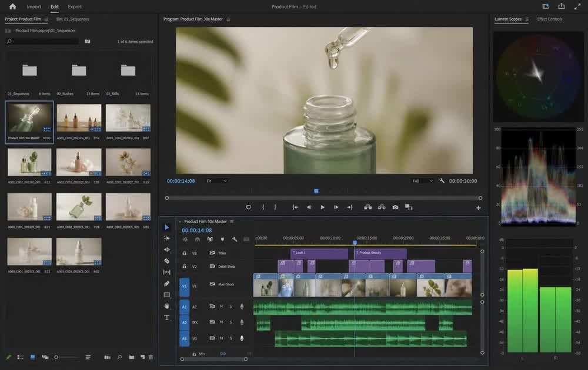This screenshot has height=370, width=588.
Task: Select the Slip tool
Action: (167, 273)
